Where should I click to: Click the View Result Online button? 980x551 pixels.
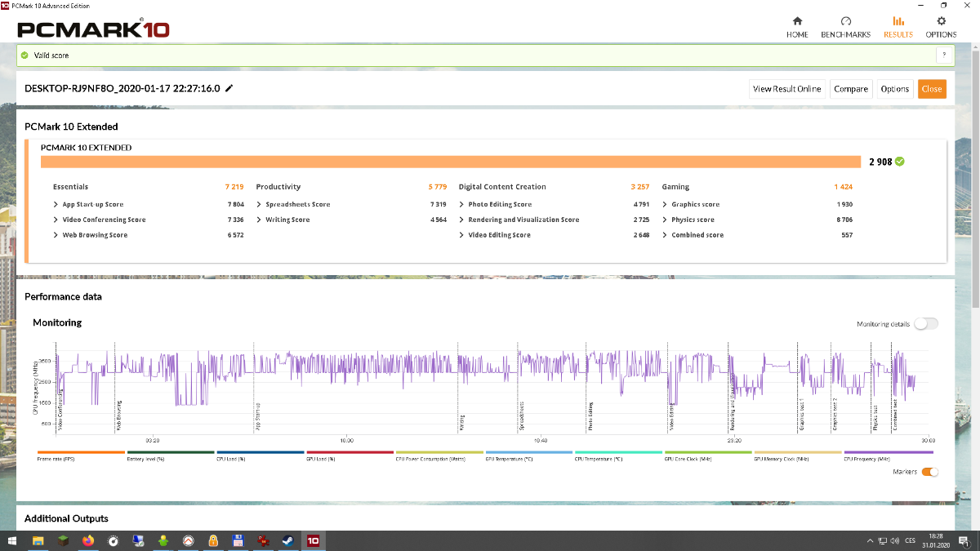coord(786,89)
